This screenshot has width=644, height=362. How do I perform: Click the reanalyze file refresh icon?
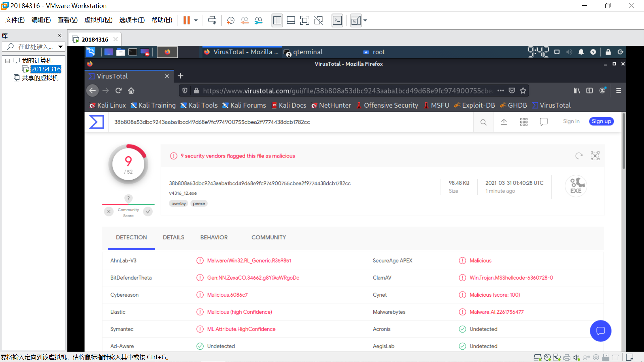[x=579, y=156]
